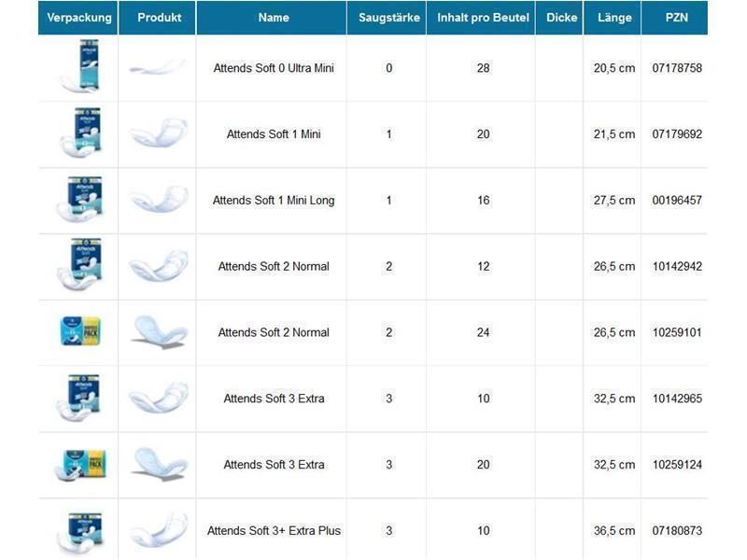Click length value 27,5 cm
Viewport: 747px width, 560px height.
[x=614, y=201]
